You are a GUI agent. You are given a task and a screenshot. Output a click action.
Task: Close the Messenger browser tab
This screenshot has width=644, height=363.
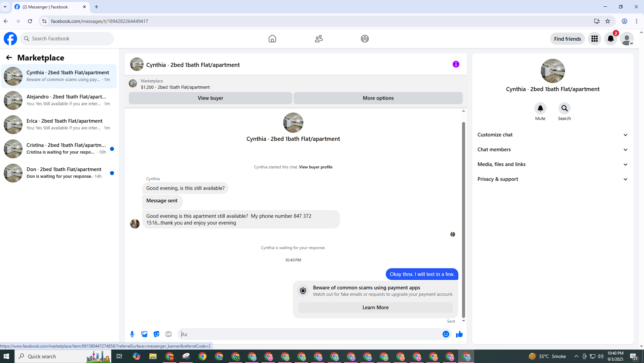click(x=84, y=7)
